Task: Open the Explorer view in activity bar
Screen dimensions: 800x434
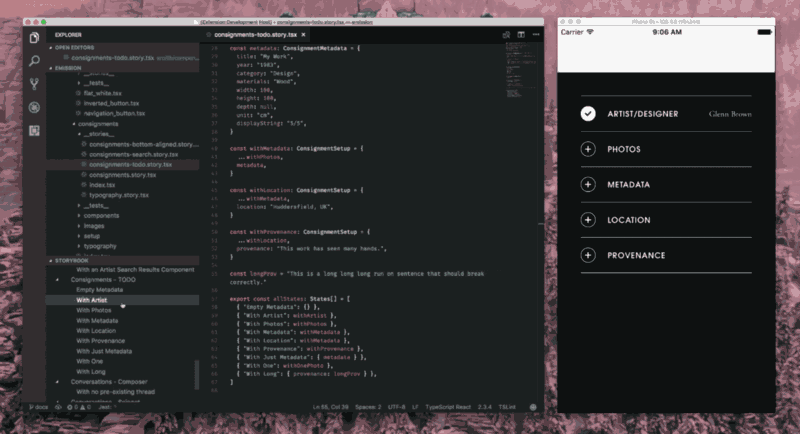Action: coord(34,38)
